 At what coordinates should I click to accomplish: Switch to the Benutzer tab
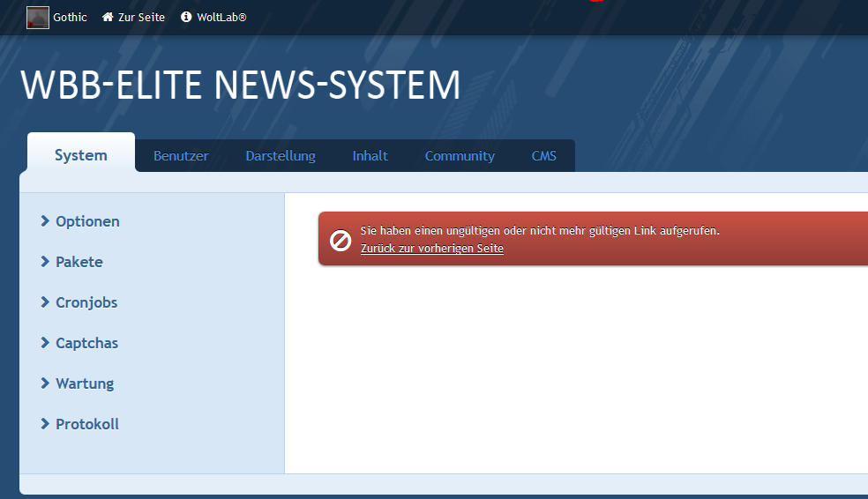coord(181,156)
